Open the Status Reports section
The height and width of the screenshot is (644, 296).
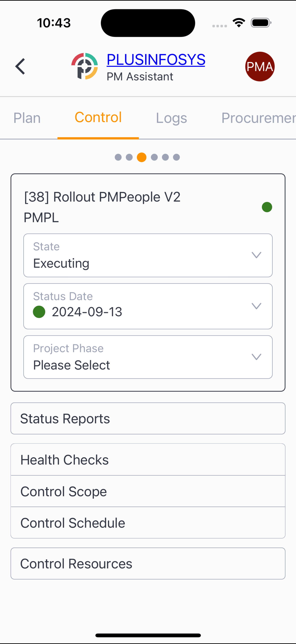coord(148,419)
